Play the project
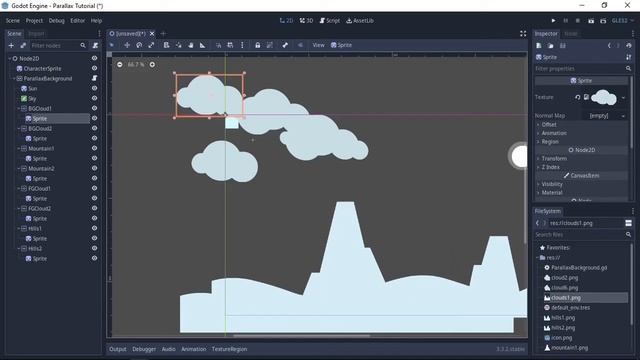This screenshot has width=640, height=360. (x=553, y=20)
